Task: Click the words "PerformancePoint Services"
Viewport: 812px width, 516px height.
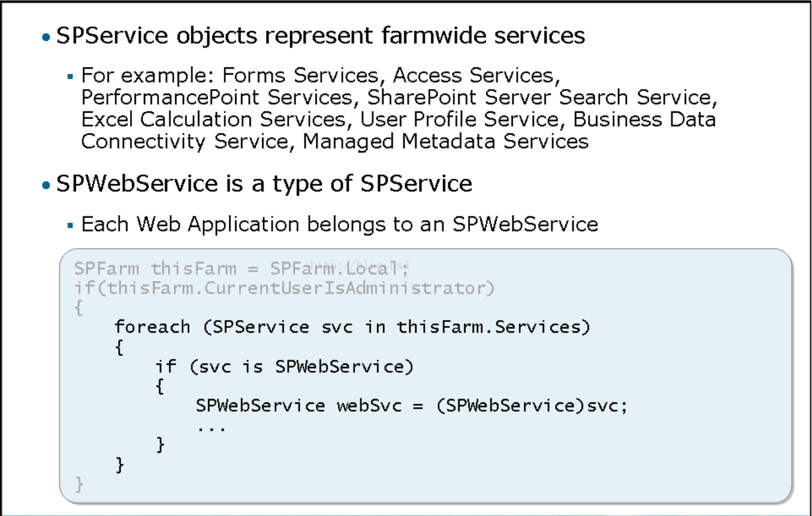Action: tap(216, 98)
